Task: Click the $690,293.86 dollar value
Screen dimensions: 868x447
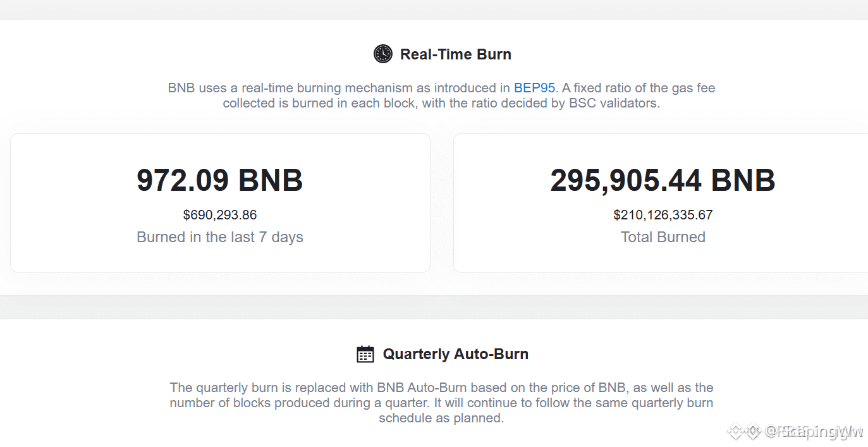Action: (x=220, y=215)
